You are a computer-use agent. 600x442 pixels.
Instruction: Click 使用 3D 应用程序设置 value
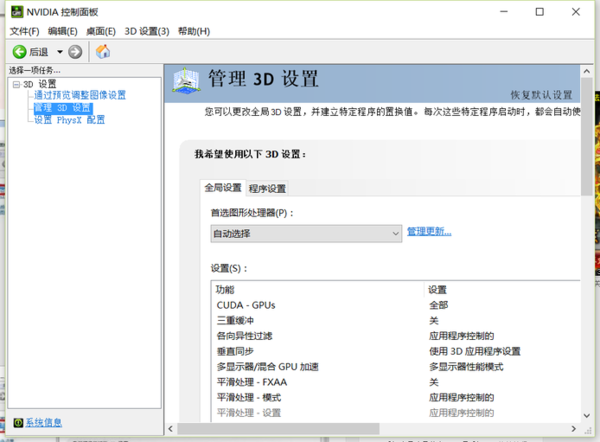[x=474, y=351]
